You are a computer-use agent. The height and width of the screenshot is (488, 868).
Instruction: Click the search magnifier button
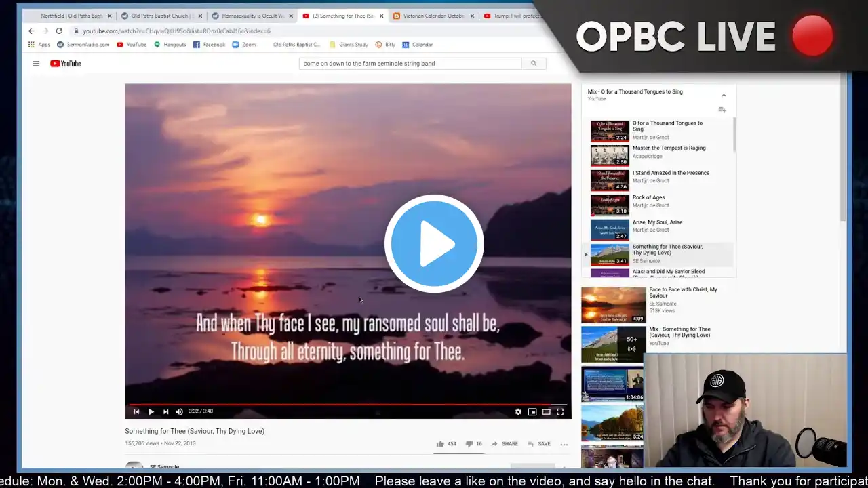534,64
